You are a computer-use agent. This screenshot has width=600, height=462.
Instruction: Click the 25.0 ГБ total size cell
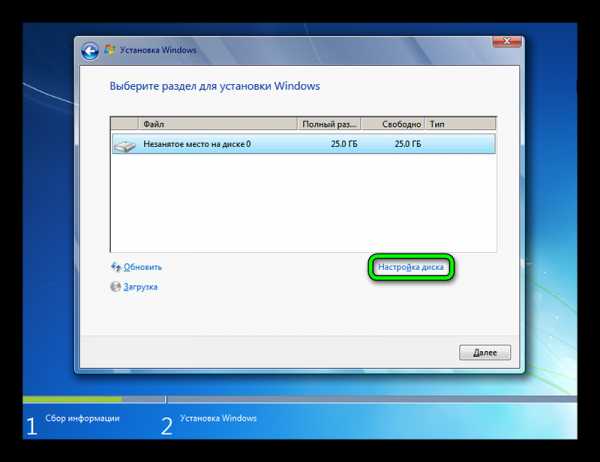(344, 144)
